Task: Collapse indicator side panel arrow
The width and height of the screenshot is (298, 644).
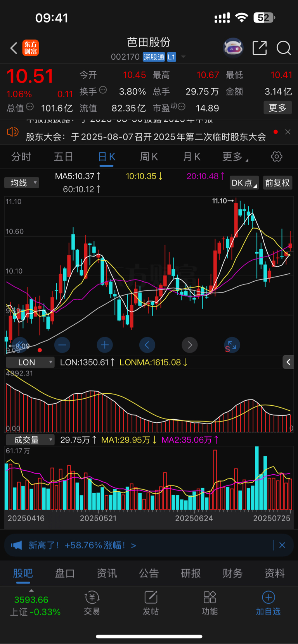Action: tap(288, 362)
